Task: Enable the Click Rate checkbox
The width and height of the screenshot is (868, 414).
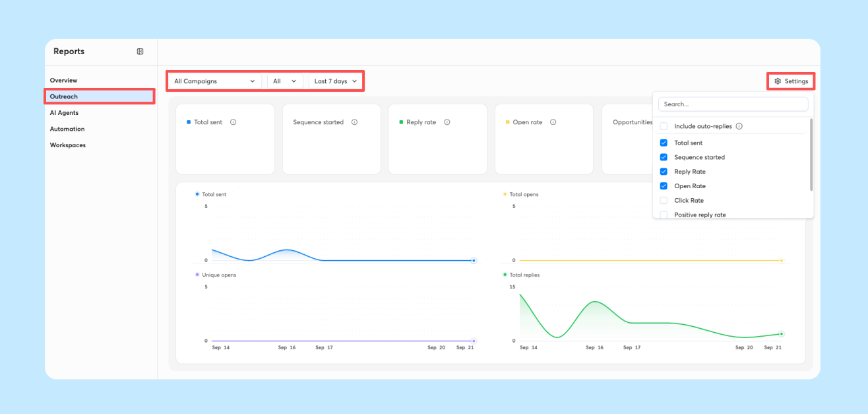Action: pyautogui.click(x=664, y=200)
